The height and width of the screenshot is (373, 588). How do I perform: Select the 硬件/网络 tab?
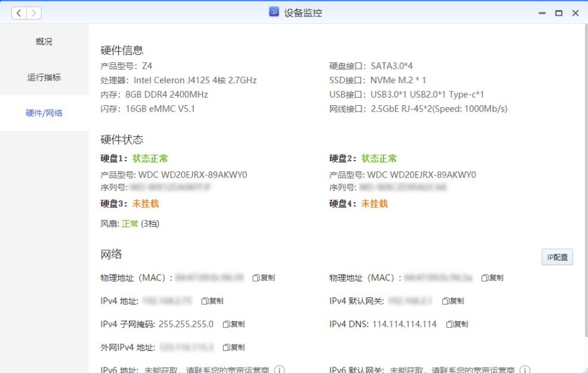(44, 113)
